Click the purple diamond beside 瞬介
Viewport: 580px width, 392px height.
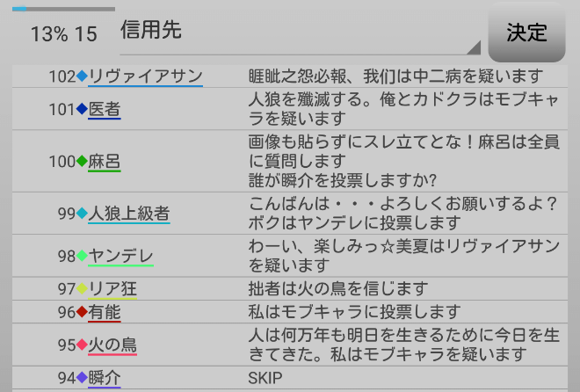[x=83, y=379]
